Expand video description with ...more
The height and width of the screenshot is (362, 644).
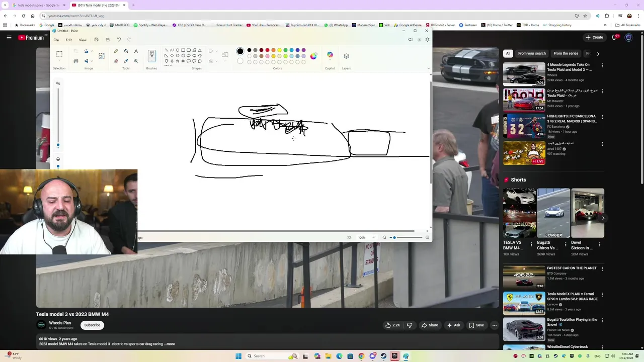(x=170, y=344)
